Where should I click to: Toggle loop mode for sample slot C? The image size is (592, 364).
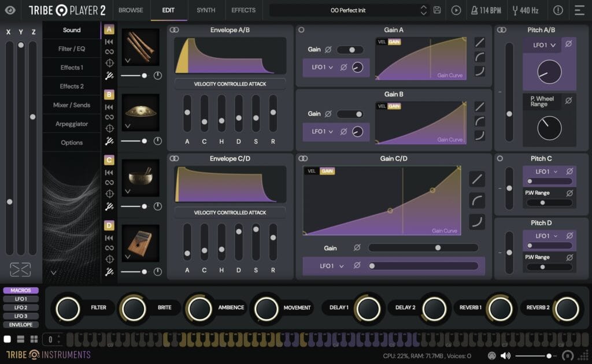pos(109,184)
